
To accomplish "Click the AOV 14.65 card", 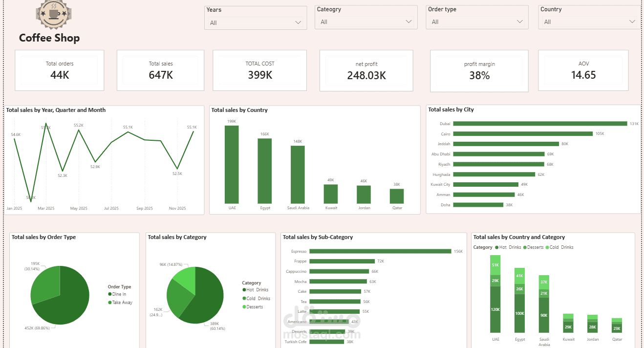I will point(583,70).
